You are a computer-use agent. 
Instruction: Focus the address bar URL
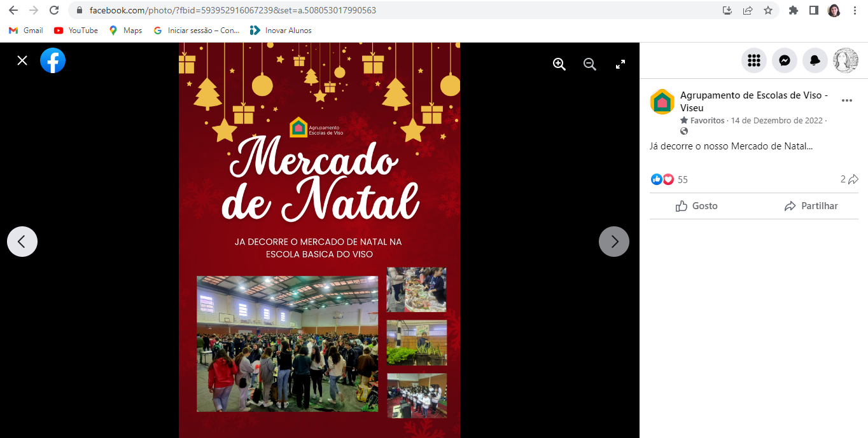click(232, 10)
